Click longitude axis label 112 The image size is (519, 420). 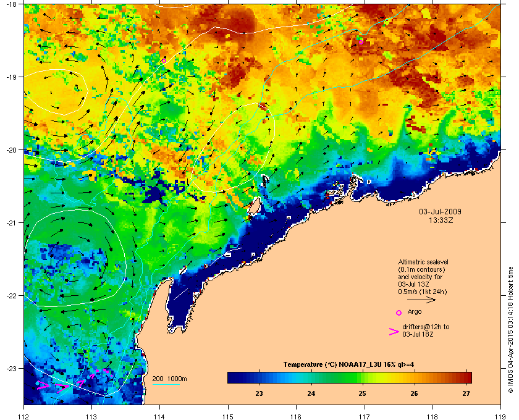(24, 417)
